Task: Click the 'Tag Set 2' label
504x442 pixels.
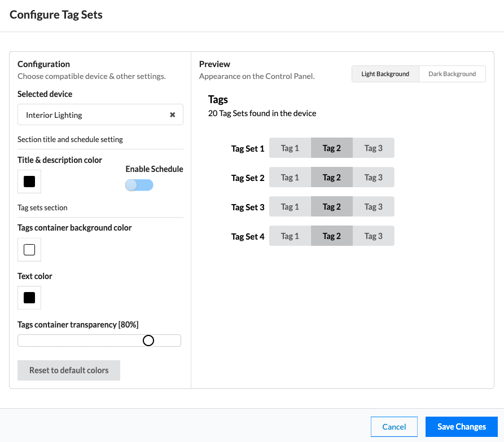Action: [x=248, y=178]
